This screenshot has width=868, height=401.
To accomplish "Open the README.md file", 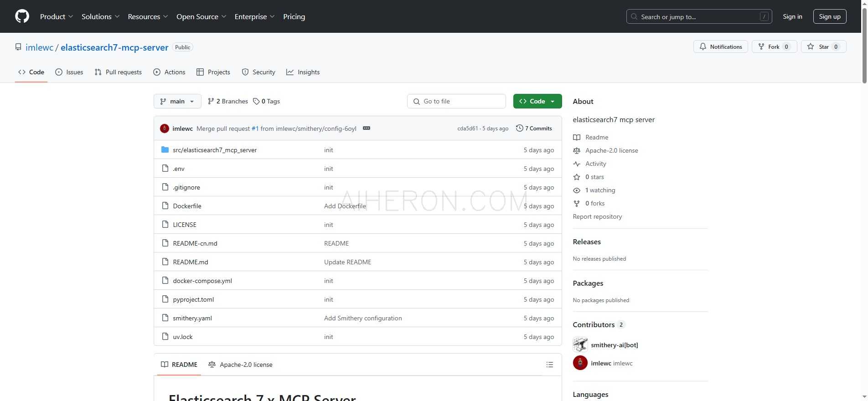I will (191, 262).
